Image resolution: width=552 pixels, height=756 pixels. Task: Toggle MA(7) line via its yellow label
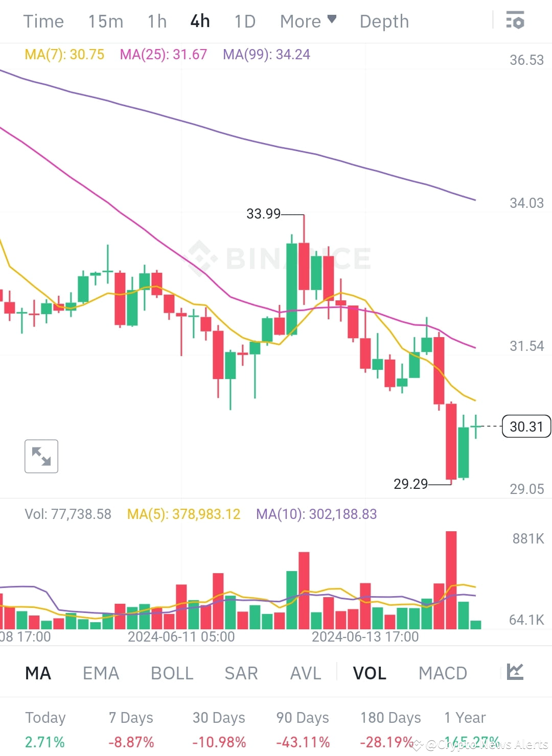click(x=64, y=54)
